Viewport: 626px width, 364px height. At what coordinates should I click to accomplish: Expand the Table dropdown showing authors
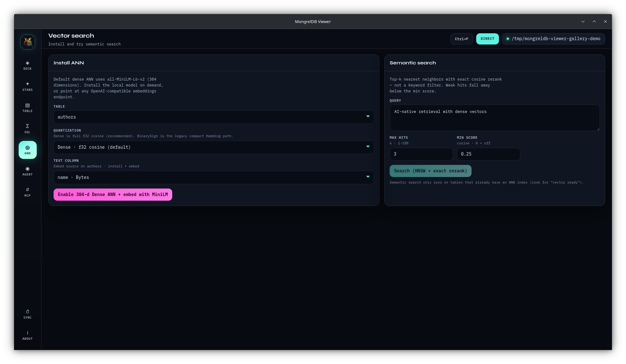click(214, 117)
